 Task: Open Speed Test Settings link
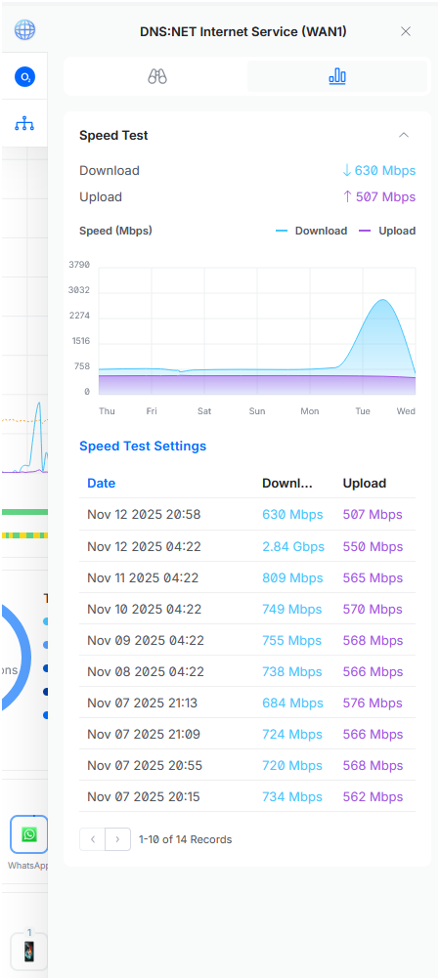[143, 447]
